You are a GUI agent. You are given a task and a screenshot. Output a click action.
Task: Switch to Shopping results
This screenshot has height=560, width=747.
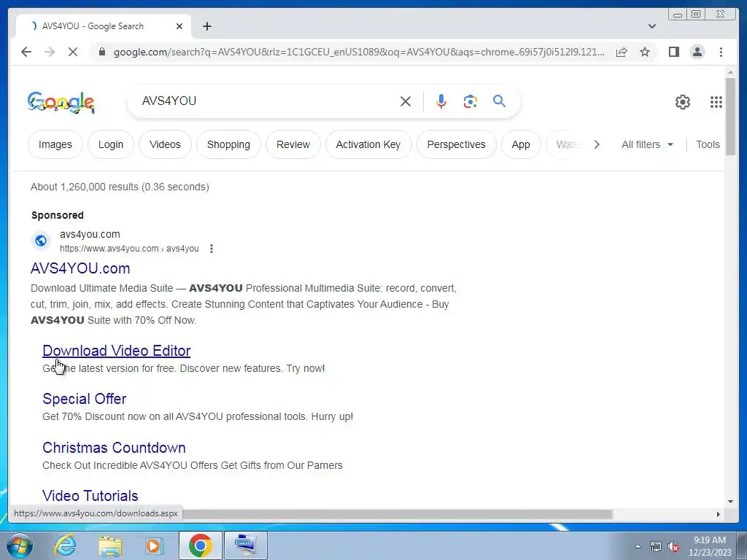click(x=228, y=144)
